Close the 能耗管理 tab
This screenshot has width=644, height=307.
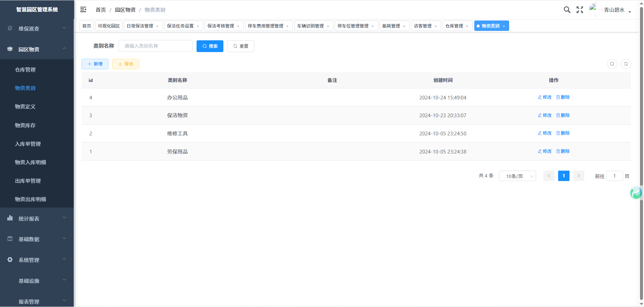[x=404, y=26]
